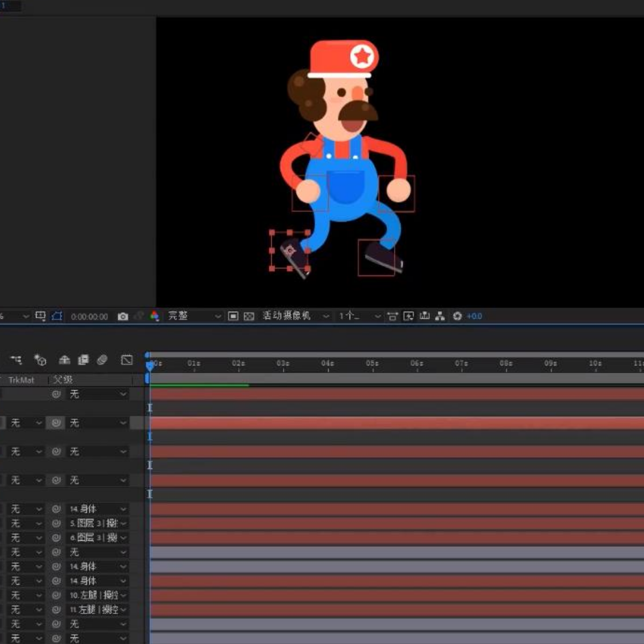Open the 活动摄像机 3D view dropdown
The image size is (644, 644).
click(x=296, y=316)
